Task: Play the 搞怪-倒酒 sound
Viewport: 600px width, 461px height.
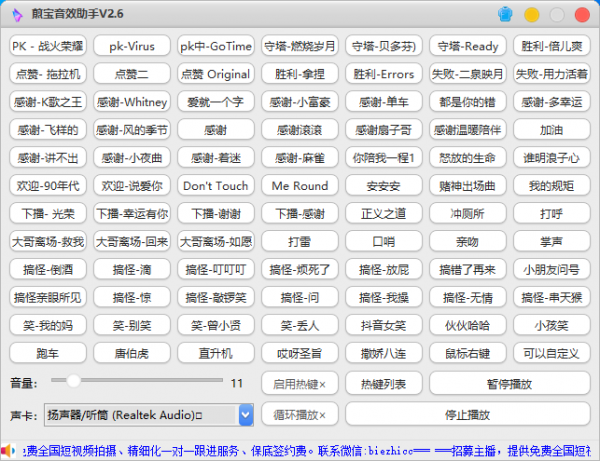Action: click(48, 269)
